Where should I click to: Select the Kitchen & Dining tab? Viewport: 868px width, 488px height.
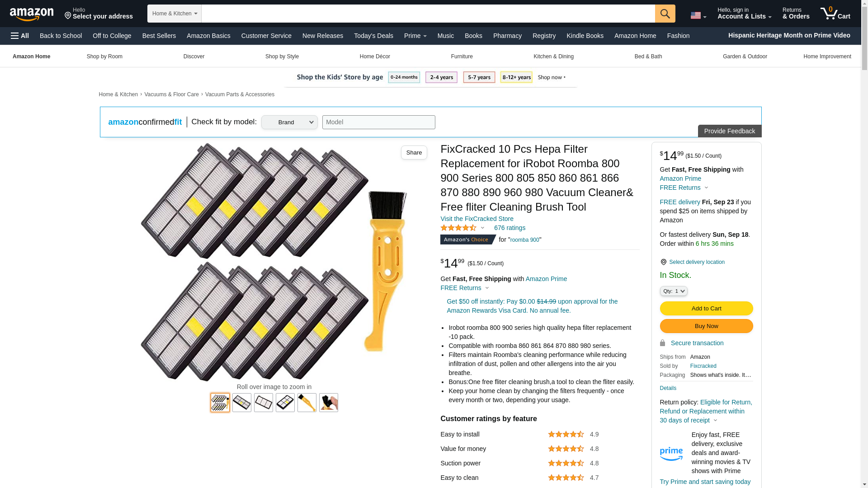pos(553,56)
